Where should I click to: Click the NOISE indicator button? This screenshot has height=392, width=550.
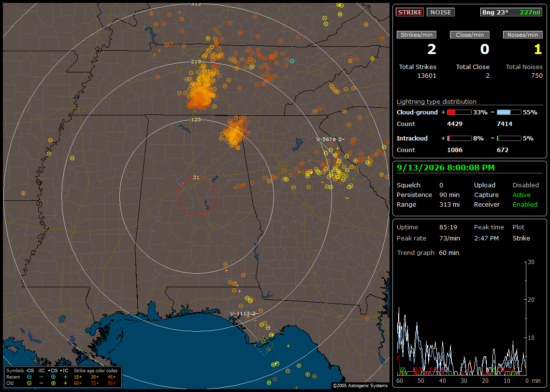(x=441, y=12)
